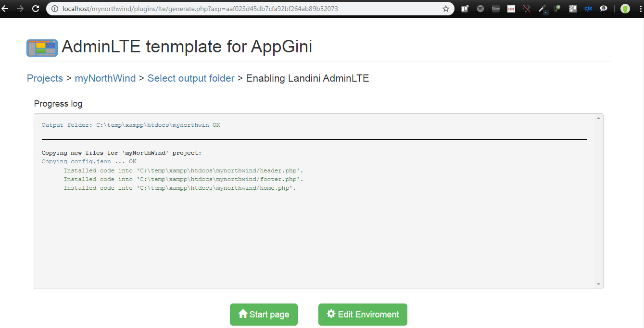Open the Spotify extension icon
644x328 pixels.
pos(480,9)
